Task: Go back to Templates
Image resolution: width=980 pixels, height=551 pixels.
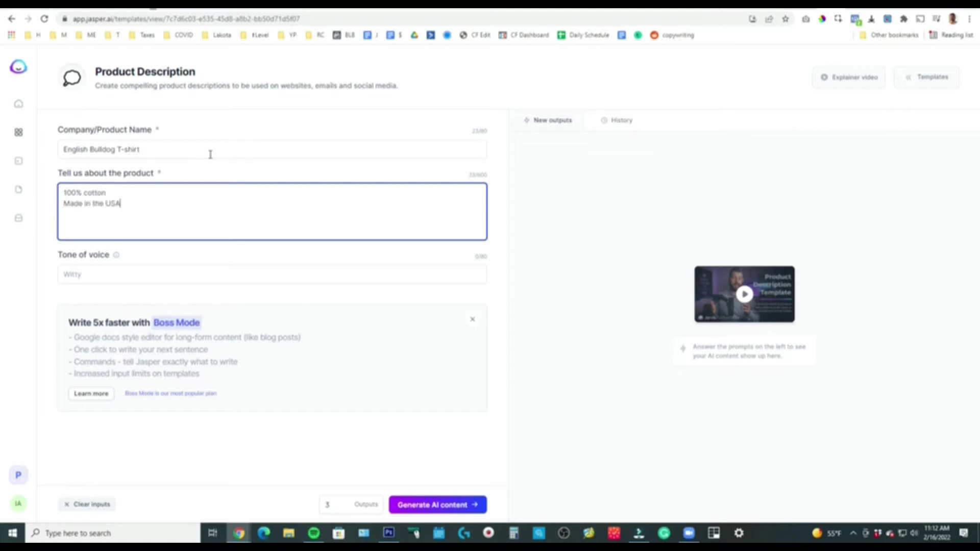Action: tap(927, 77)
